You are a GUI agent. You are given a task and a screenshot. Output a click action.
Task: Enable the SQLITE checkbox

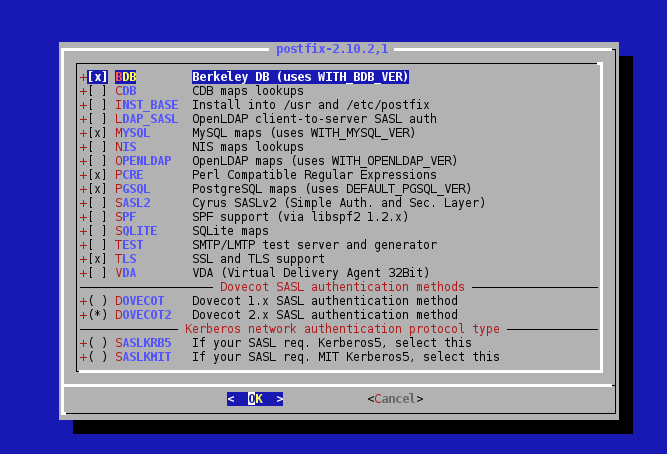pyautogui.click(x=97, y=231)
